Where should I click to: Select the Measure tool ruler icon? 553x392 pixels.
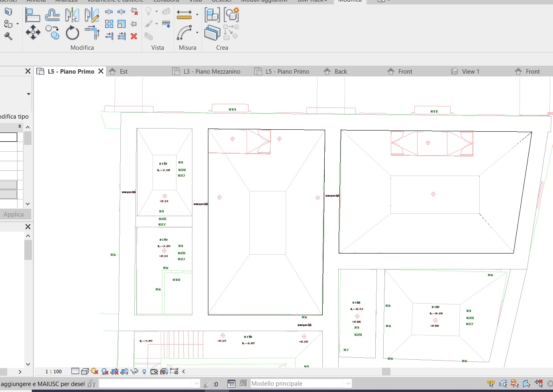185,14
